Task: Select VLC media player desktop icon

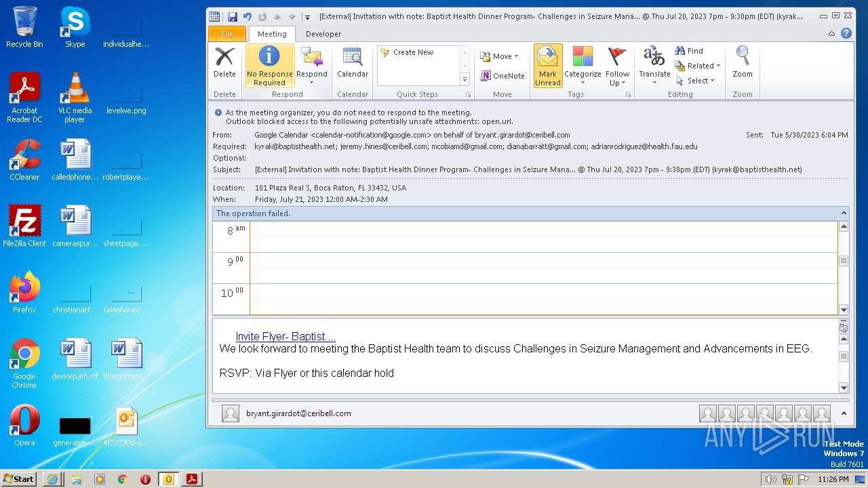Action: [75, 98]
